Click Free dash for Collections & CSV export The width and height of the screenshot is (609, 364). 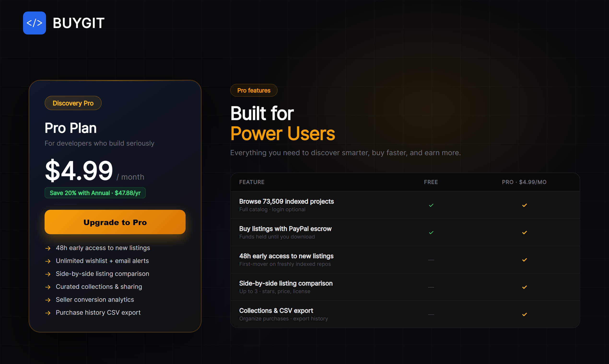[431, 314]
